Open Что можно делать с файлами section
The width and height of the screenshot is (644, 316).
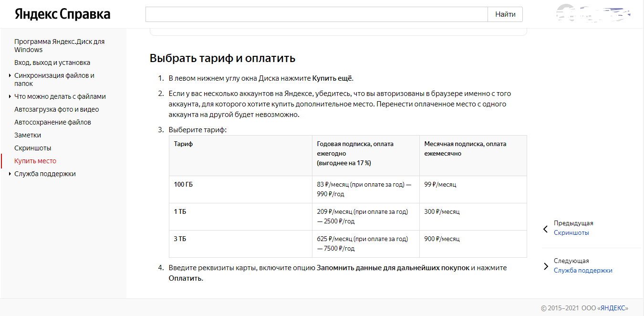[60, 96]
